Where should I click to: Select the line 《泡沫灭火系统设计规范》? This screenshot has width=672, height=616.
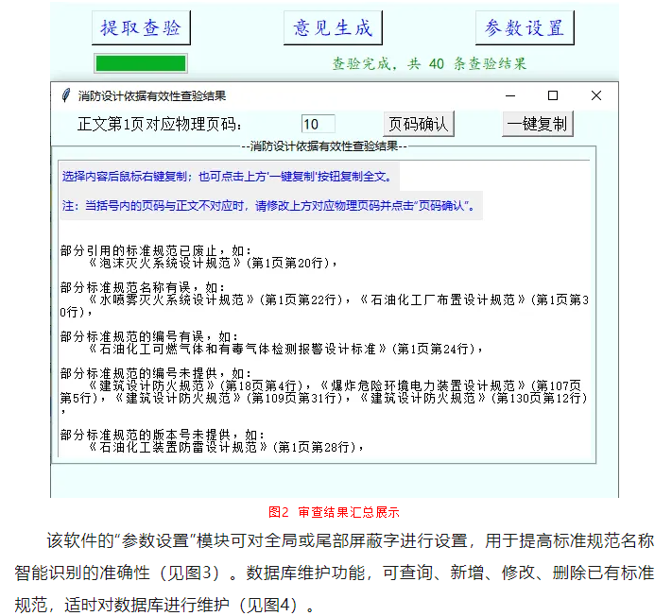pos(212,263)
